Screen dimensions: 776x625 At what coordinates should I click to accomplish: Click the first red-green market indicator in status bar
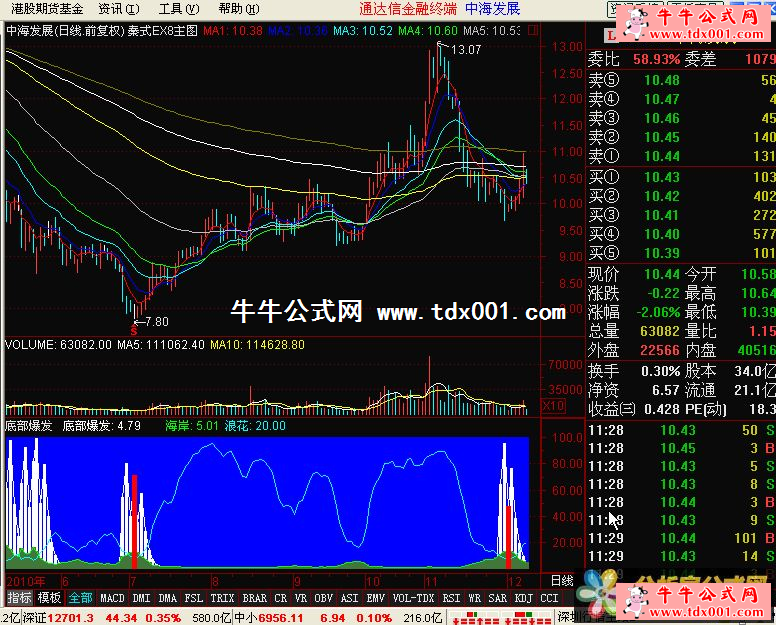[476, 618]
